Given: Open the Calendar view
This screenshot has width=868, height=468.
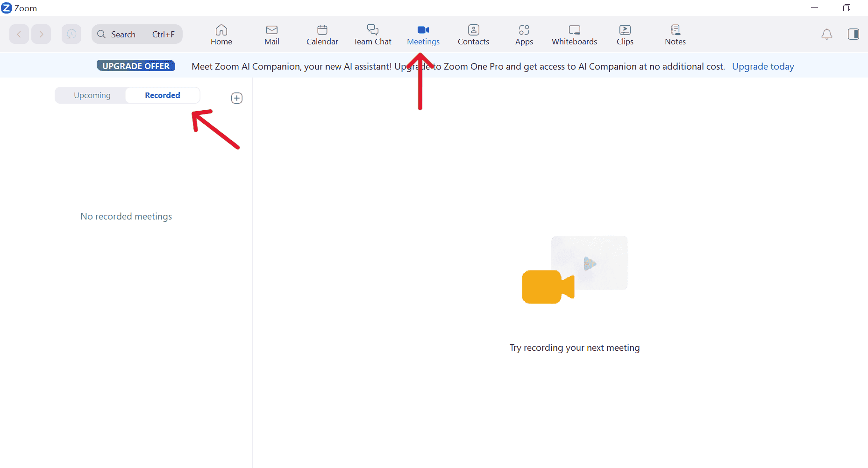Looking at the screenshot, I should pos(322,34).
